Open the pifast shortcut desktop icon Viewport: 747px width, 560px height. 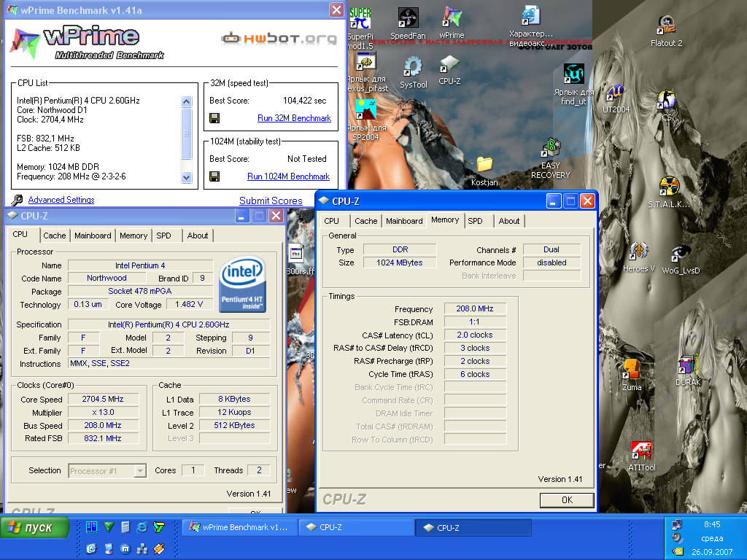coord(367,62)
